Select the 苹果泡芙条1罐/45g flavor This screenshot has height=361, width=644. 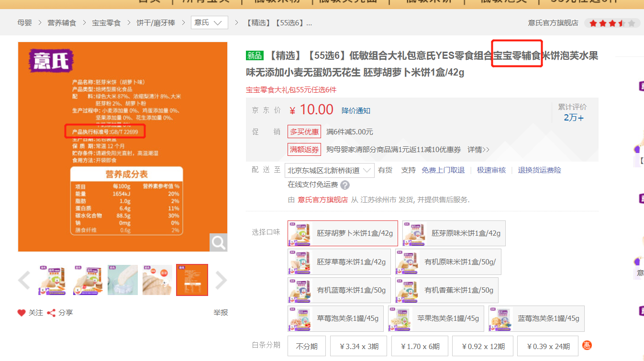coord(436,318)
